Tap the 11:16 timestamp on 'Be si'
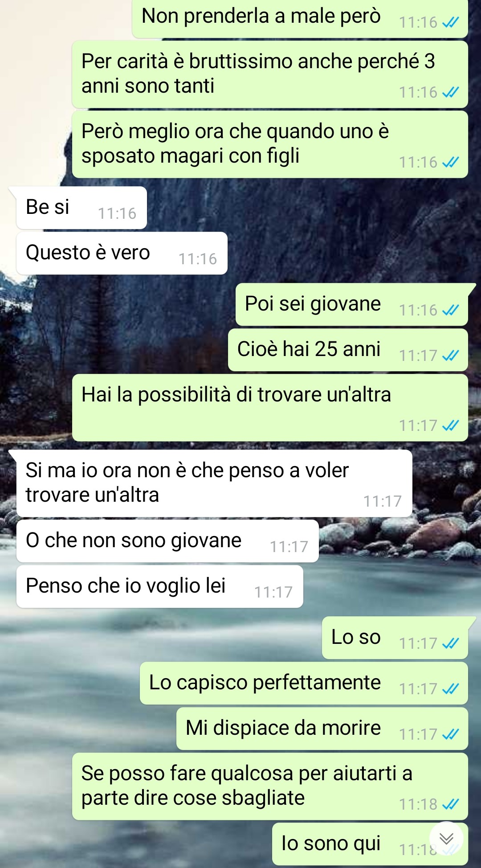 pyautogui.click(x=117, y=213)
